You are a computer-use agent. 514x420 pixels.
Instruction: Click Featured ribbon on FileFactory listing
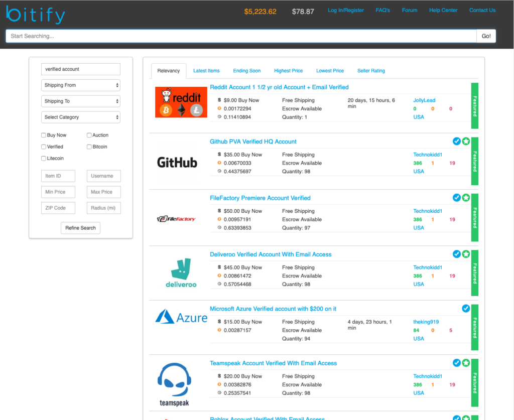pyautogui.click(x=475, y=218)
